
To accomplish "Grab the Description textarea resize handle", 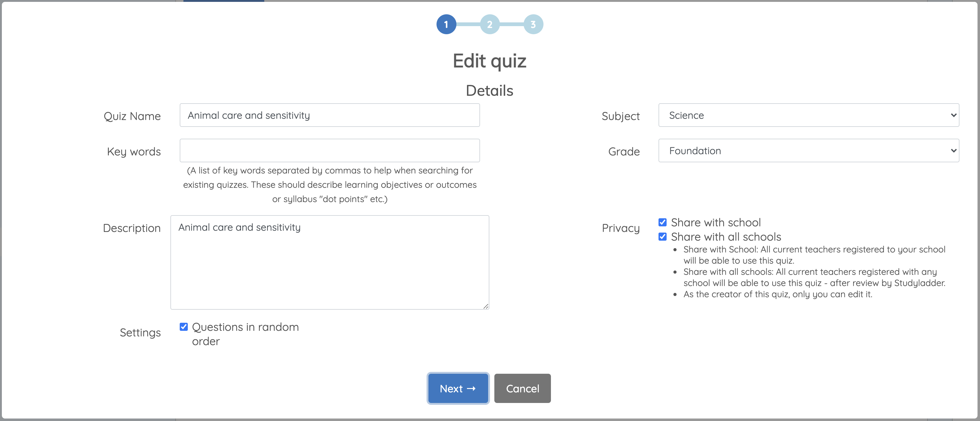I will (x=486, y=306).
